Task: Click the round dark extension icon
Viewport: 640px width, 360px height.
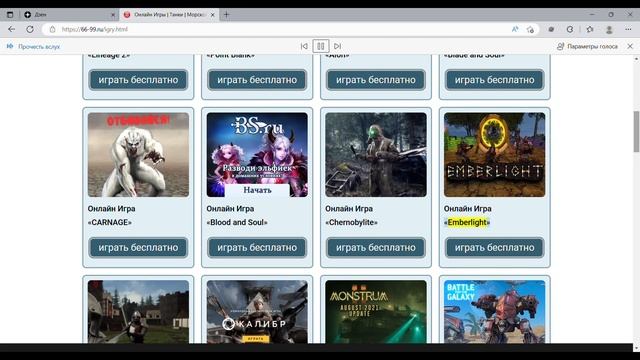Action: click(551, 29)
